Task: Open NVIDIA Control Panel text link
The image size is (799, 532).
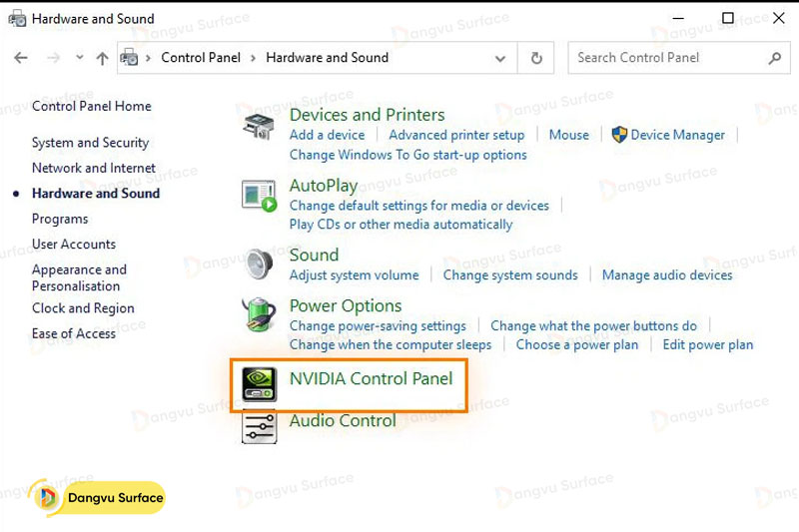Action: point(371,378)
